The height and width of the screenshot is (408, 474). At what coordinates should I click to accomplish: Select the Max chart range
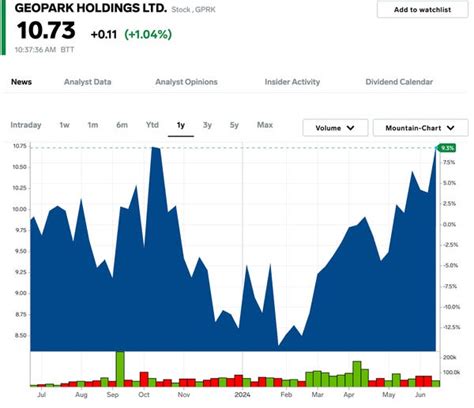click(265, 125)
